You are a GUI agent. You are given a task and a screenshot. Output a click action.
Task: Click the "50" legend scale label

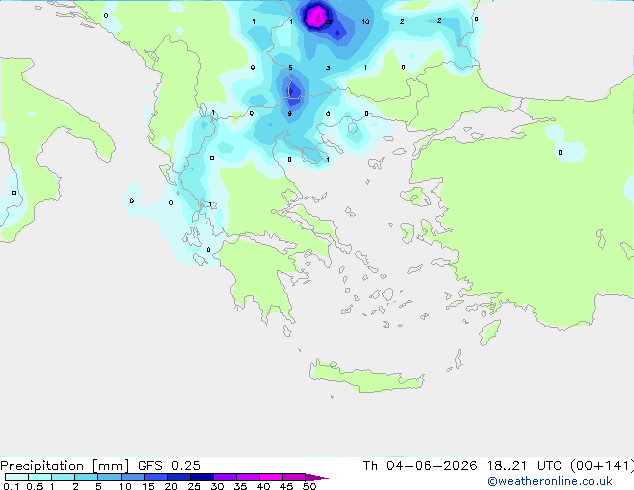pyautogui.click(x=309, y=486)
